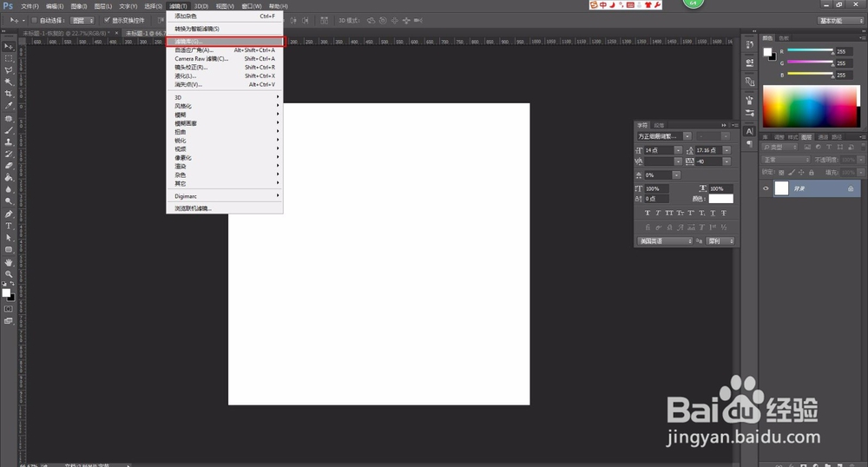Select the 背景 layer thumbnail
Image resolution: width=868 pixels, height=467 pixels.
pos(781,188)
